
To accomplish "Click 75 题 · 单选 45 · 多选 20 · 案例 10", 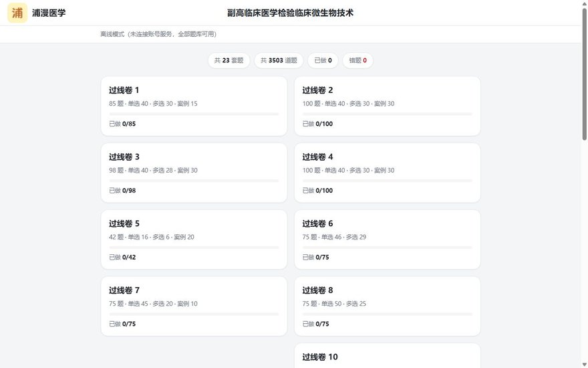I will tap(153, 304).
